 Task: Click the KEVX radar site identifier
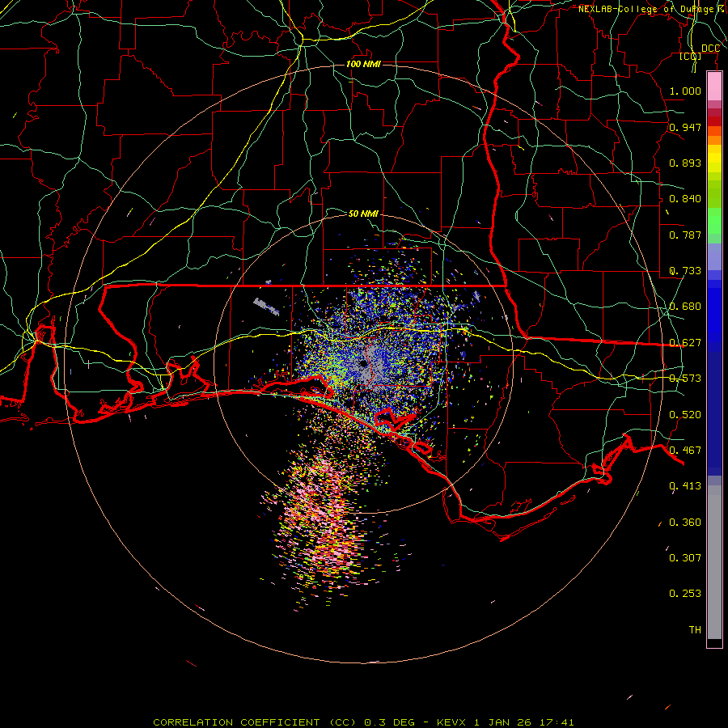(453, 722)
